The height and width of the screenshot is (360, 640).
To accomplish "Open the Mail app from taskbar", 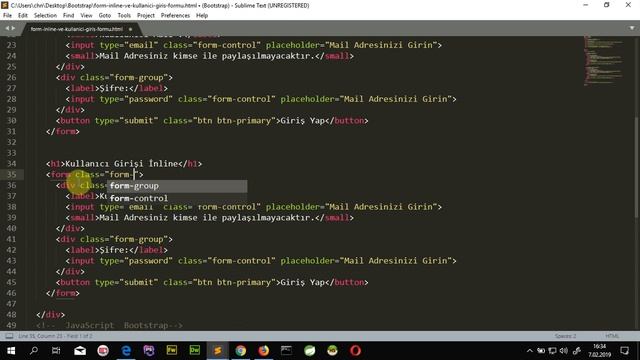I will (x=80, y=351).
